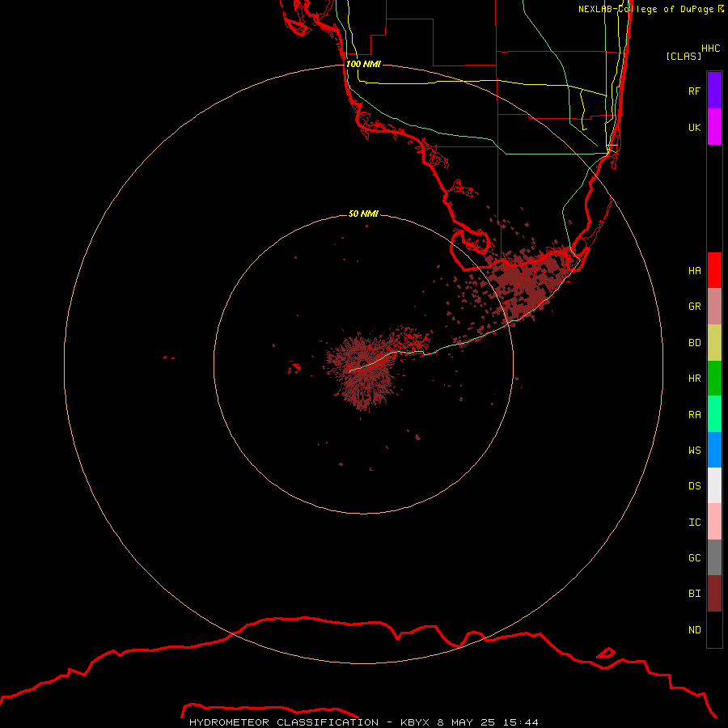Image resolution: width=728 pixels, height=728 pixels.
Task: Click the 8 MAY 25 date text
Action: coord(466,722)
